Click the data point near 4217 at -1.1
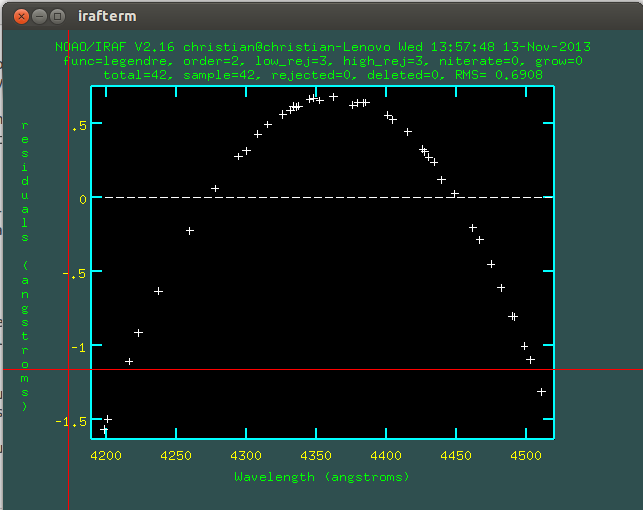The height and width of the screenshot is (510, 643). (129, 362)
